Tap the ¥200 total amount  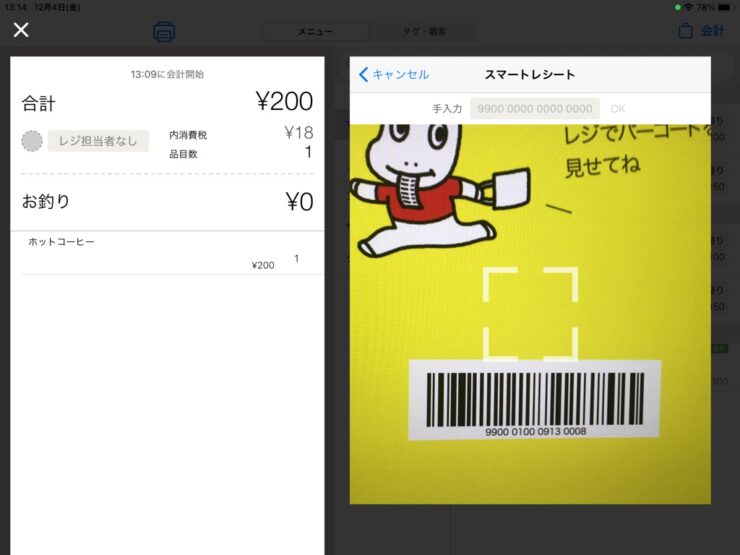coord(285,101)
